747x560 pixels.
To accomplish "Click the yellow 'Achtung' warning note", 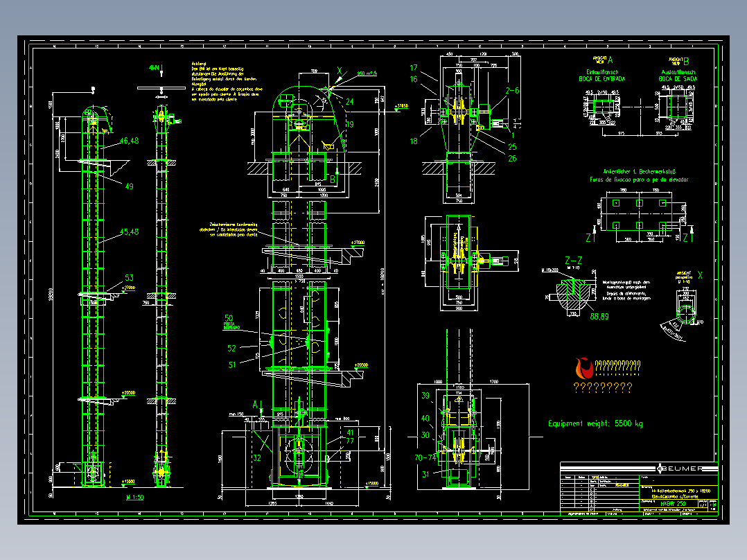I will tap(227, 81).
